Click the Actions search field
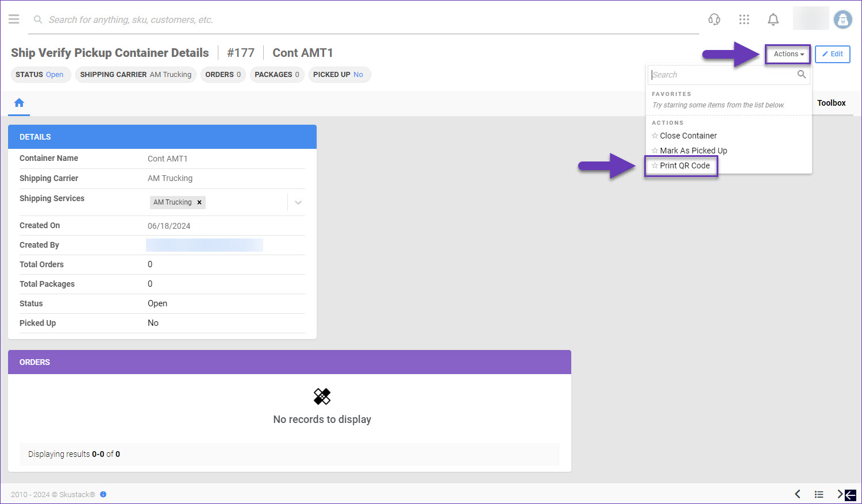Image resolution: width=862 pixels, height=504 pixels. pos(722,75)
